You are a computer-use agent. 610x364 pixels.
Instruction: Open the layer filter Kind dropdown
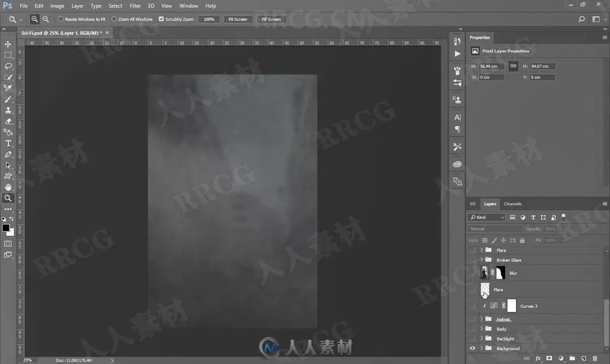pos(487,217)
